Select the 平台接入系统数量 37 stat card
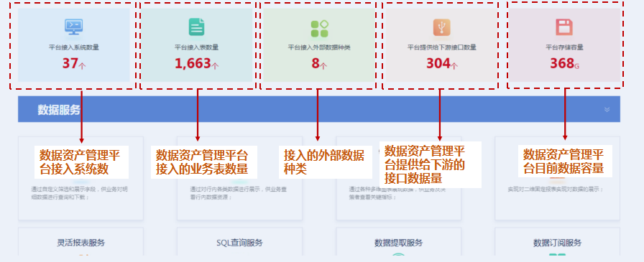This screenshot has width=644, height=262. [74, 45]
